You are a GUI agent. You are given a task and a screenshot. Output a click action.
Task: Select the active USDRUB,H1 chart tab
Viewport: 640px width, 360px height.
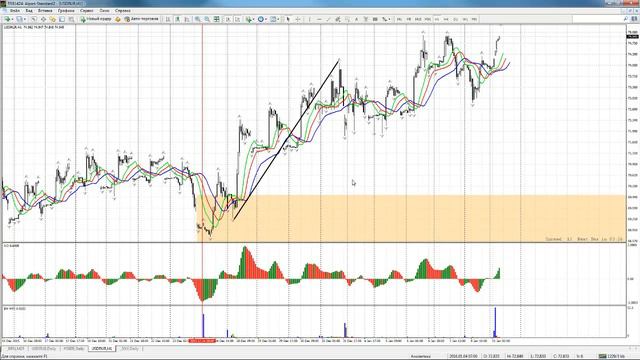102,349
